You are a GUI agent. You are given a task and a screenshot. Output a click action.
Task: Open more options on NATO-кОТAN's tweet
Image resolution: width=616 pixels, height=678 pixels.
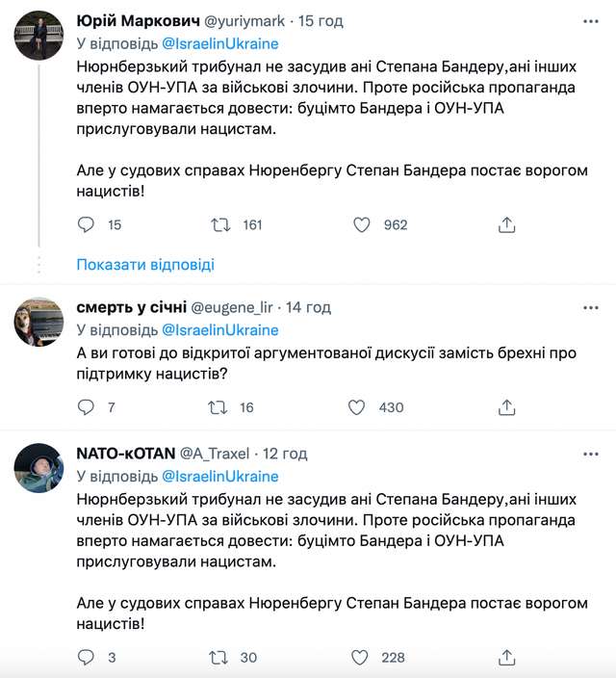(x=588, y=453)
